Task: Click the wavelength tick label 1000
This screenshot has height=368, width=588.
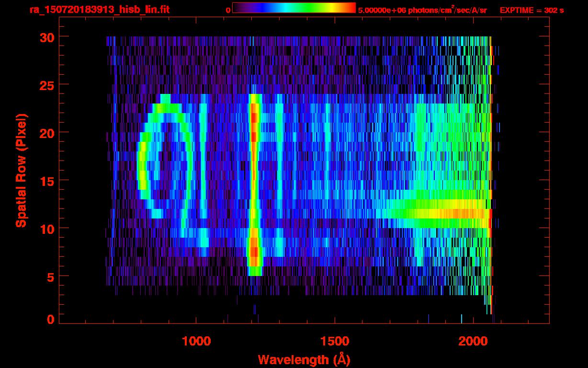Action: click(x=196, y=341)
